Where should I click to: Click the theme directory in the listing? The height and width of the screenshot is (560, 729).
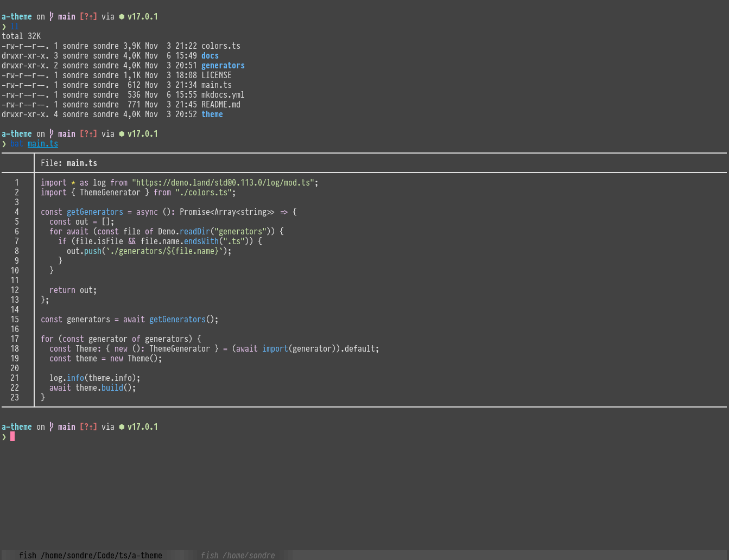[212, 114]
